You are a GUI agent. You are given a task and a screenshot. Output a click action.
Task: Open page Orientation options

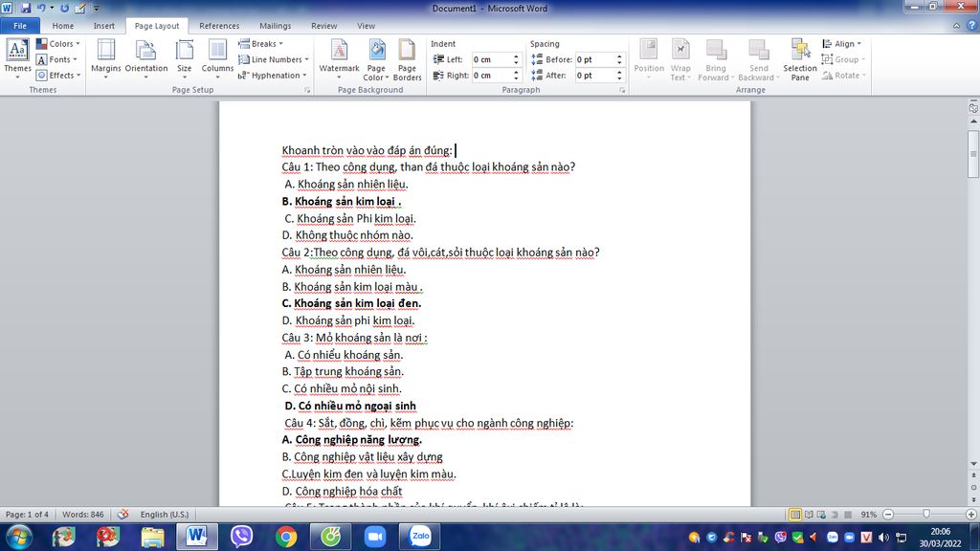coord(146,58)
